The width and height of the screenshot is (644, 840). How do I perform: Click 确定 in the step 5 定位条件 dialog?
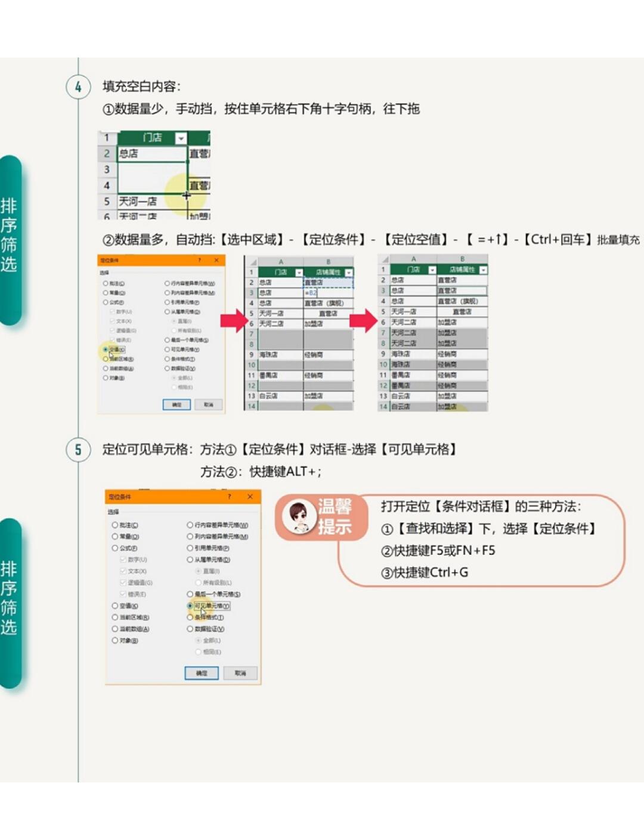point(202,673)
